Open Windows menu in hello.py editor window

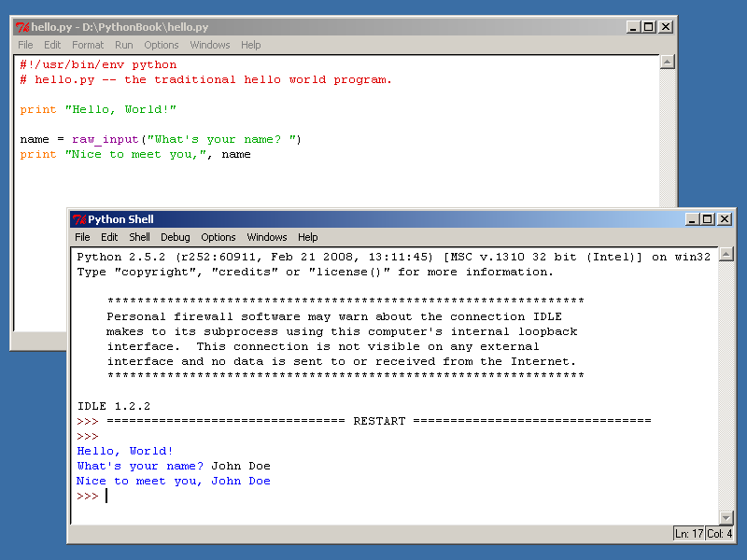[210, 45]
